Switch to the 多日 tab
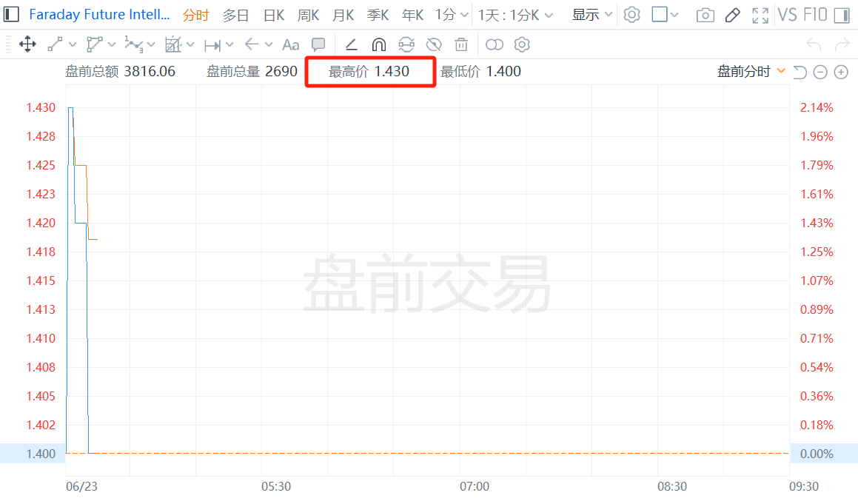Viewport: 858px width, 504px height. [x=236, y=16]
